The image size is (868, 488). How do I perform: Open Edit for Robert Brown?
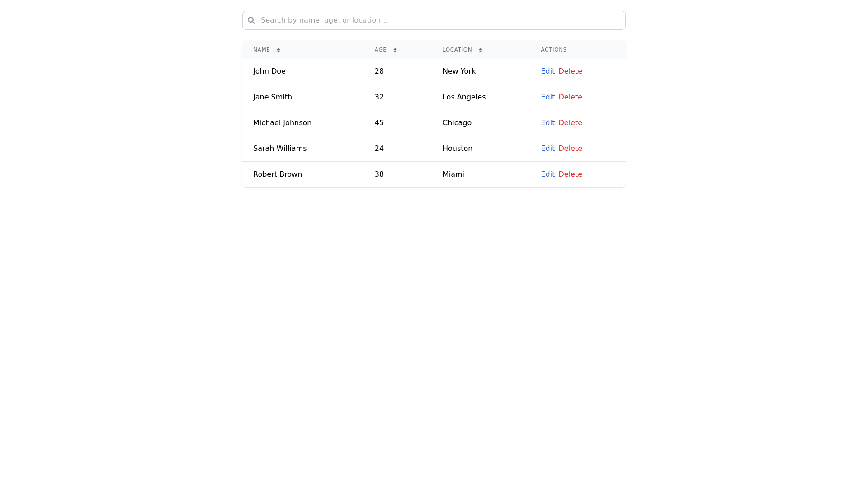pos(547,174)
